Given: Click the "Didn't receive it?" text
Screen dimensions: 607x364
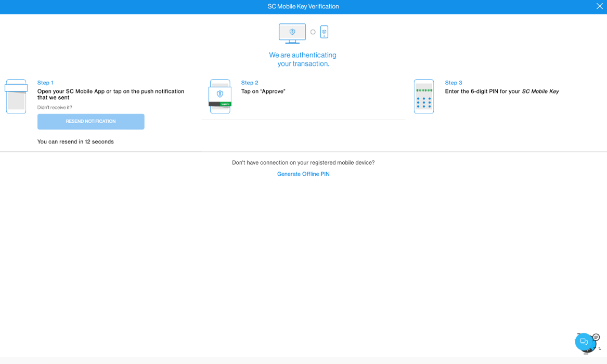Looking at the screenshot, I should (55, 108).
